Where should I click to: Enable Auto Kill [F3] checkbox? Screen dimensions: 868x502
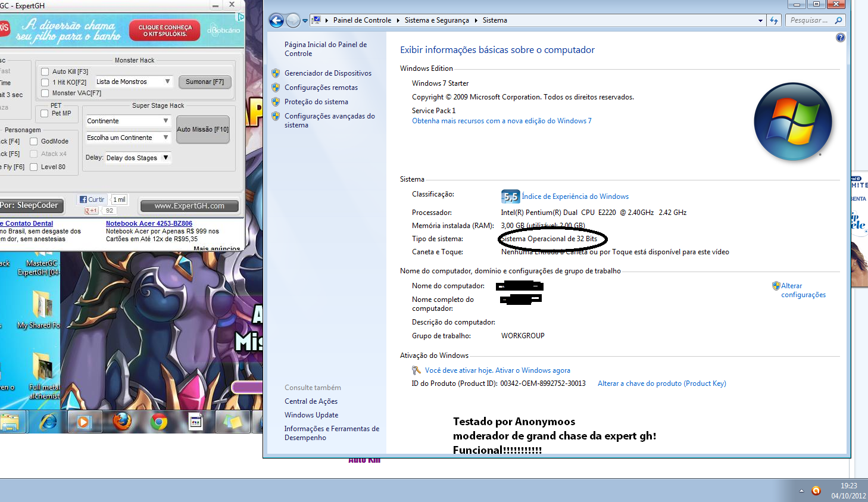45,71
